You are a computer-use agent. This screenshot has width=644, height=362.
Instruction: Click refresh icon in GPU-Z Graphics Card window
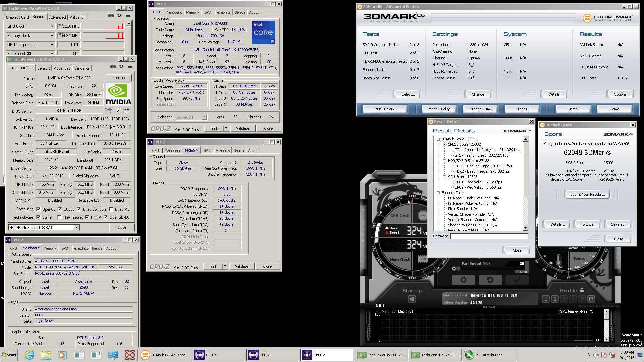[x=121, y=66]
